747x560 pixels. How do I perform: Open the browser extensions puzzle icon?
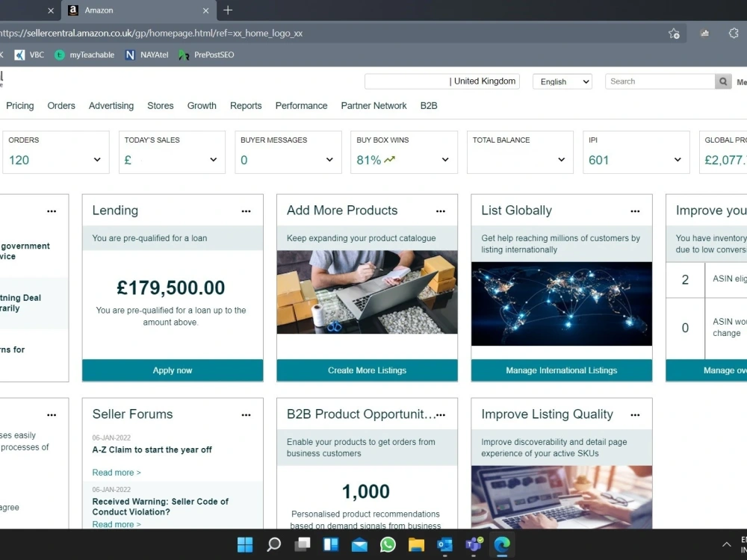[x=734, y=34]
